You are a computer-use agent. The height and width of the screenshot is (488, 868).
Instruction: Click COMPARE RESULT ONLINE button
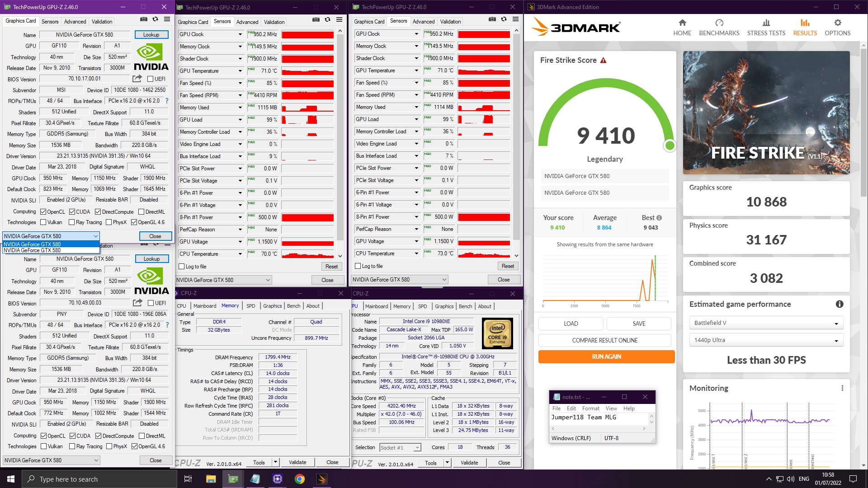[605, 340]
